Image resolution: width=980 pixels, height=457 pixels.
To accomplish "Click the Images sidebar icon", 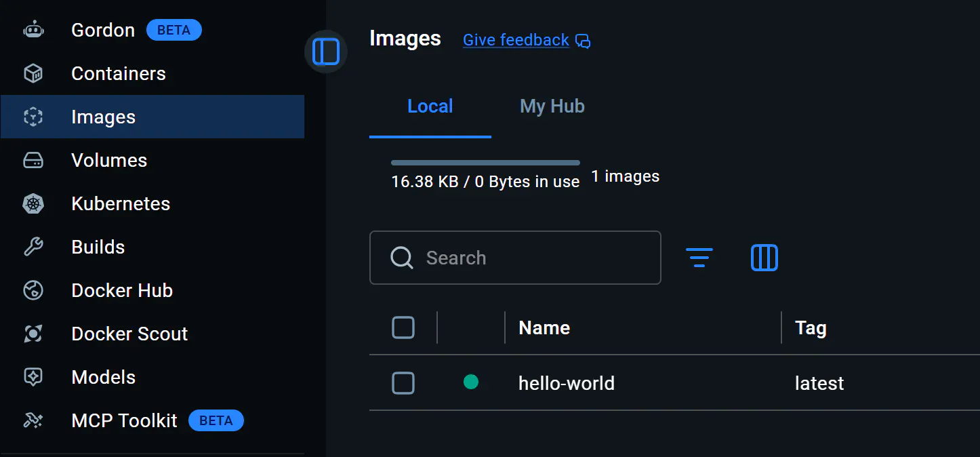I will coord(33,117).
